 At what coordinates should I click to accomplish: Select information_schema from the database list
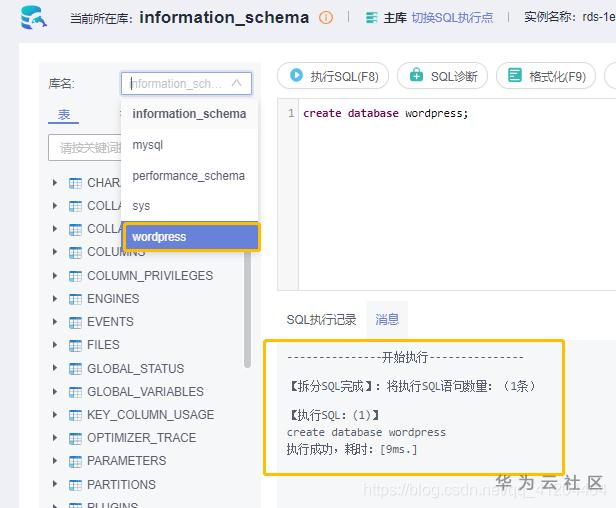tap(189, 114)
